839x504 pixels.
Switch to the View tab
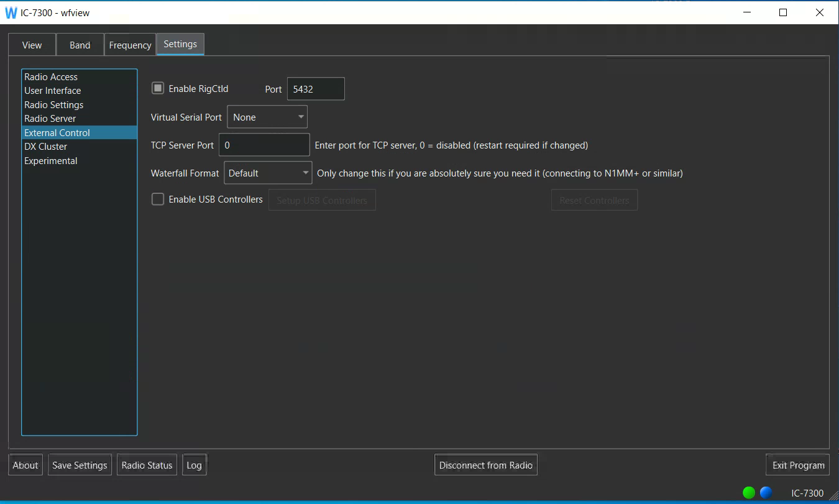(32, 45)
